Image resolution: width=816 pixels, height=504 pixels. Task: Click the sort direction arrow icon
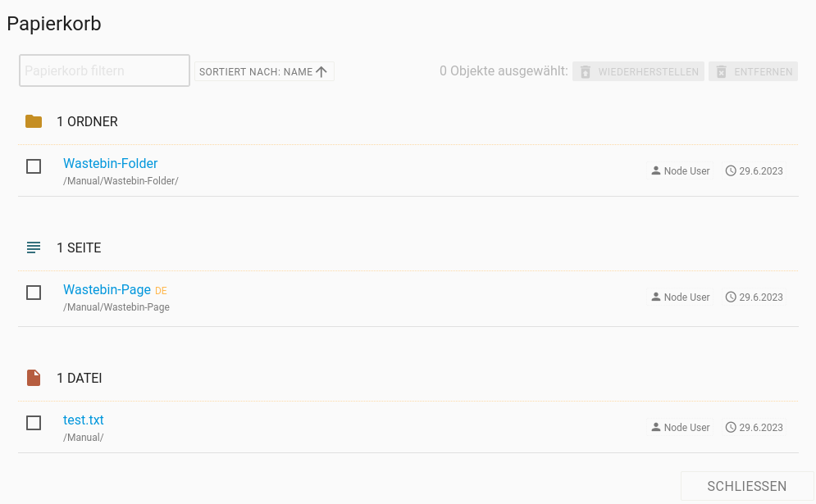(321, 72)
